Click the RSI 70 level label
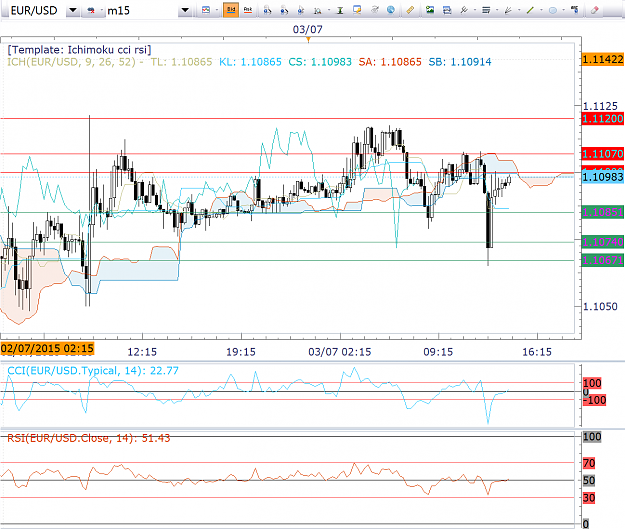Image resolution: width=625 pixels, height=529 pixels. coord(589,463)
